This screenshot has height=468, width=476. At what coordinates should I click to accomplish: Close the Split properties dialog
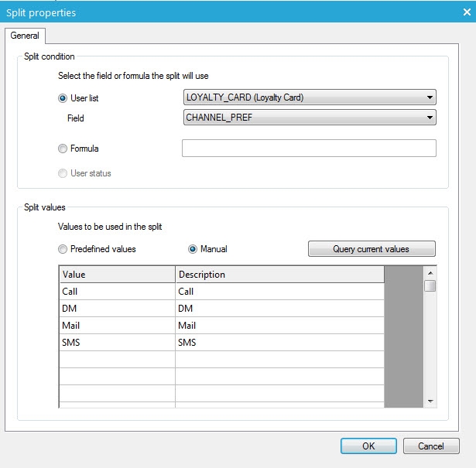pyautogui.click(x=464, y=12)
